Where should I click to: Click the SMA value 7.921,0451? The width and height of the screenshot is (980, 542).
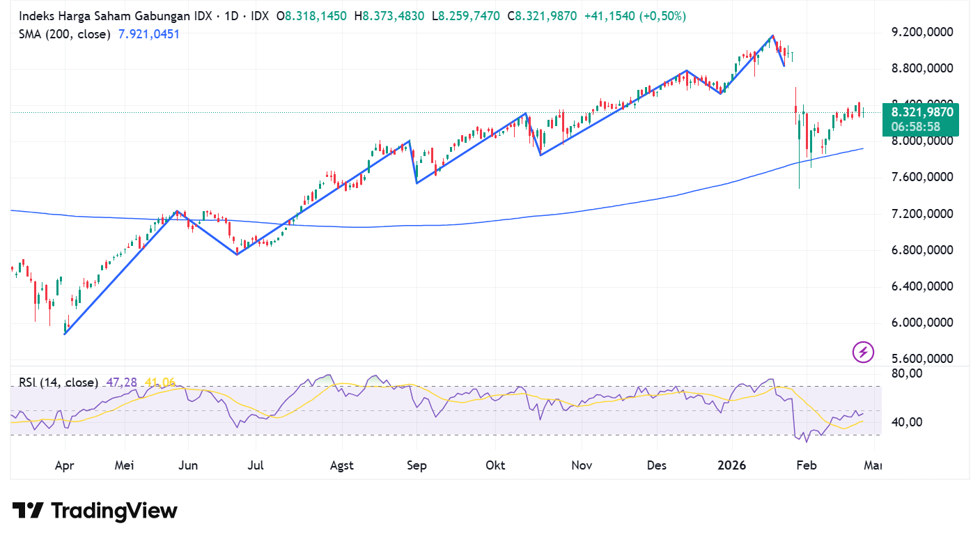coord(148,33)
